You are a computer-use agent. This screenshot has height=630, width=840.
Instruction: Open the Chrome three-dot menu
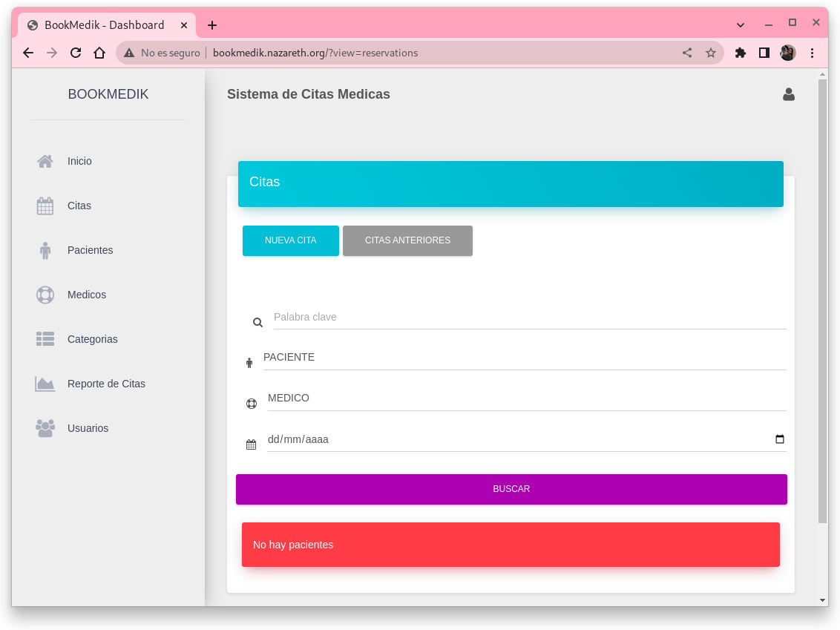tap(813, 53)
